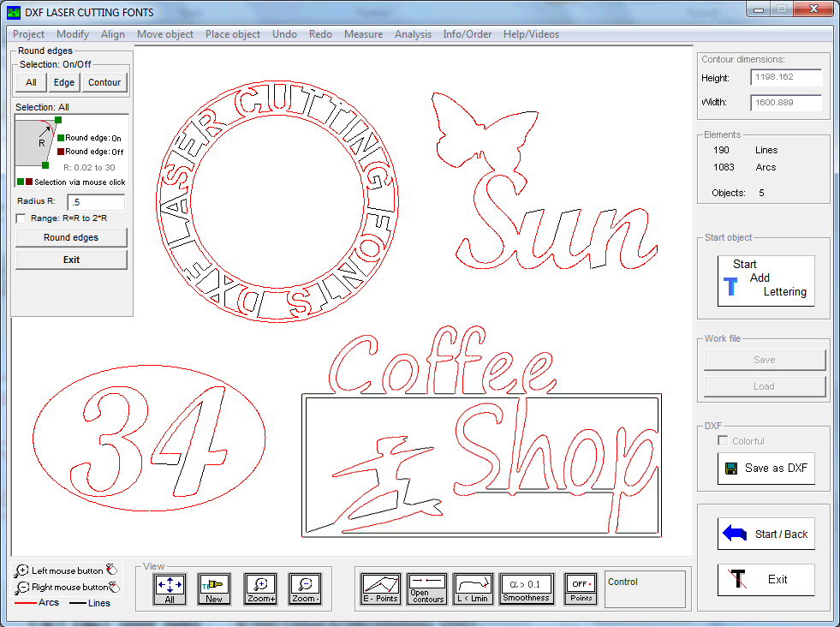Expand the Move object menu
This screenshot has width=840, height=627.
[165, 34]
